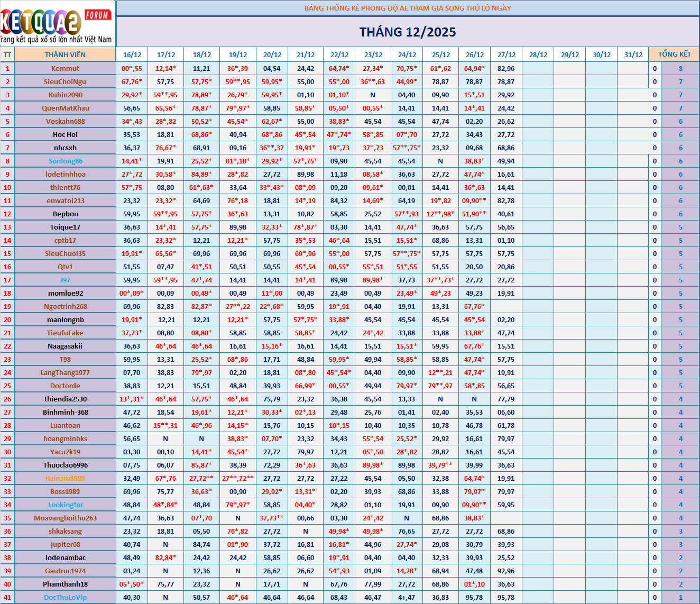Viewport: 700px width, 604px height.
Task: Click Kubin2090's 23/12 cell showing N
Action: (x=373, y=95)
